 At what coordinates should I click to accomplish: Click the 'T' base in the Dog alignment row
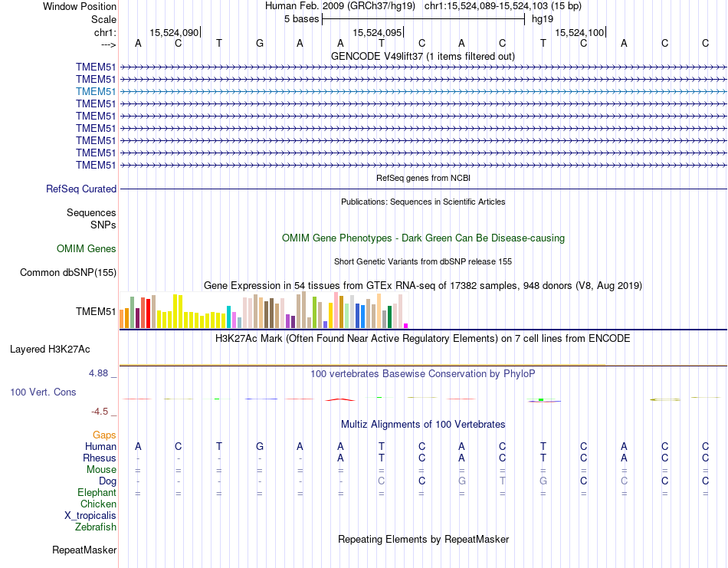[x=503, y=481]
